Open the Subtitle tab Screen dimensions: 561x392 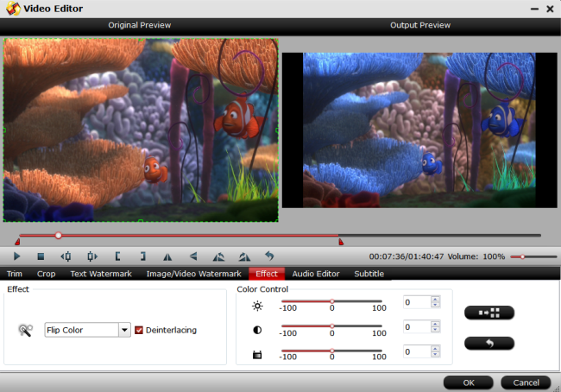369,274
